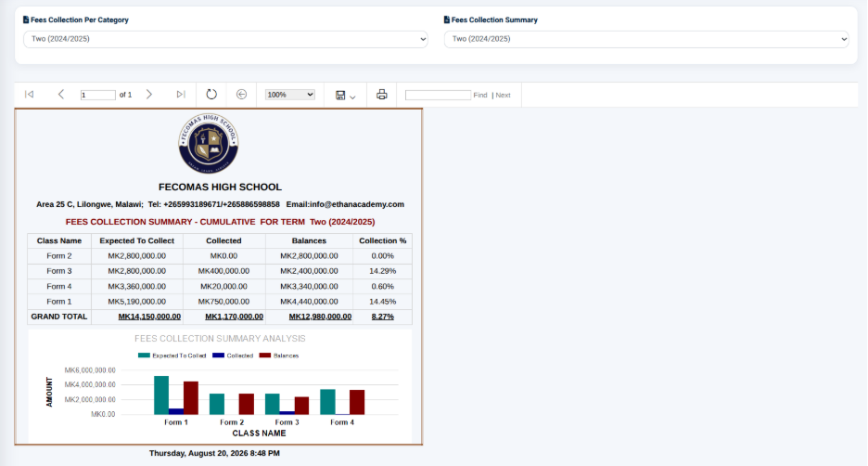Open the export save dropdown
This screenshot has width=868, height=466.
[x=345, y=96]
